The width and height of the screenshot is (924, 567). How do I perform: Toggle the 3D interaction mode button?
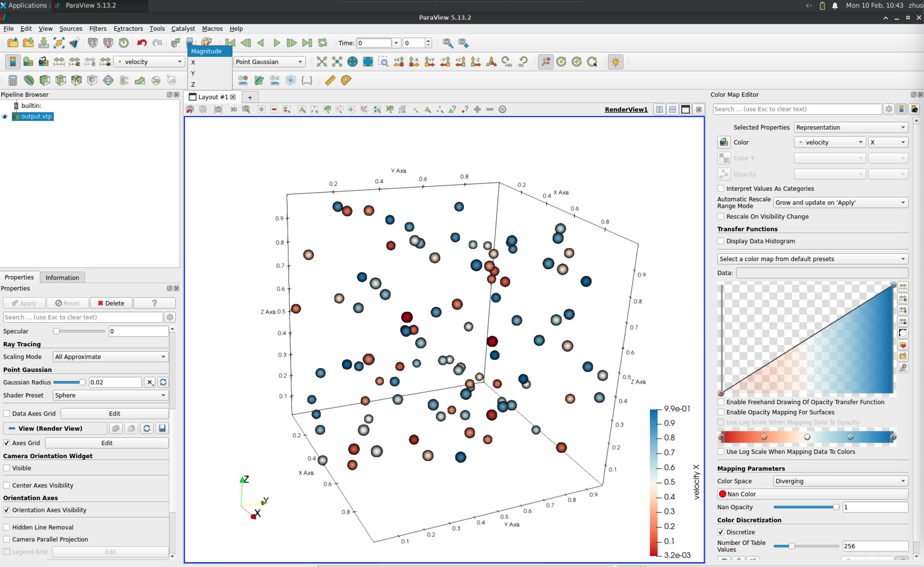tap(233, 109)
